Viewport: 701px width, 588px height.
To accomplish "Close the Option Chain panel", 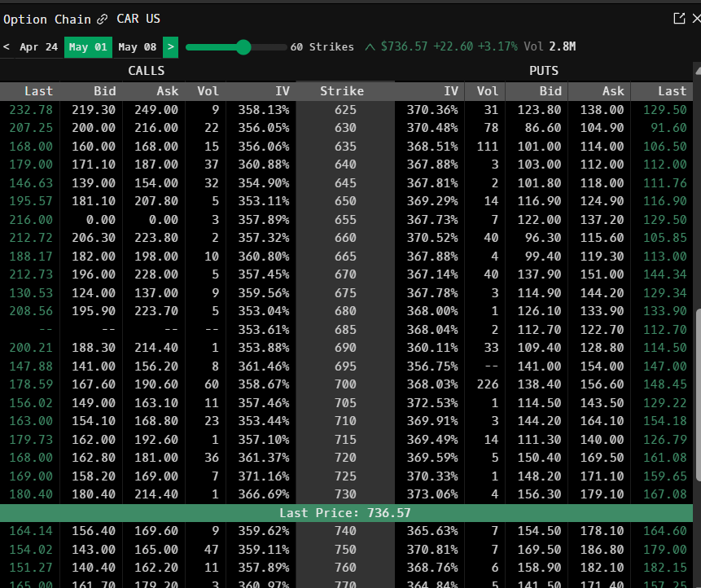I will coord(696,19).
